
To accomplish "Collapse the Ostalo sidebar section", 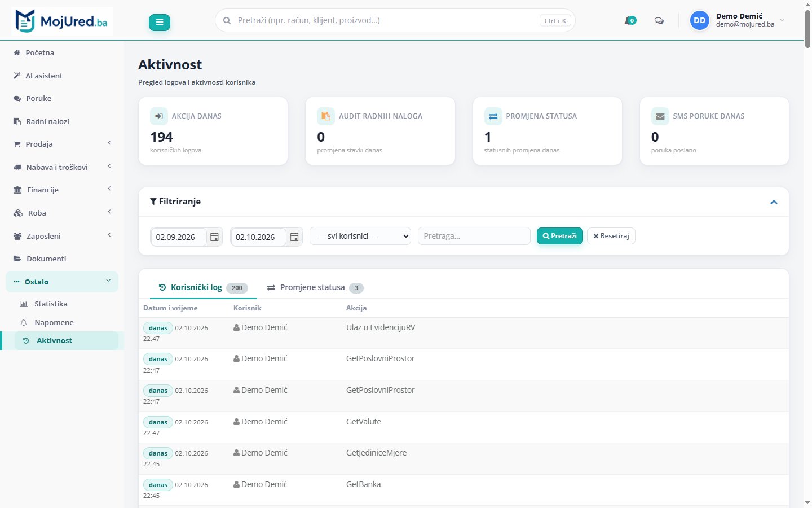I will tap(62, 282).
